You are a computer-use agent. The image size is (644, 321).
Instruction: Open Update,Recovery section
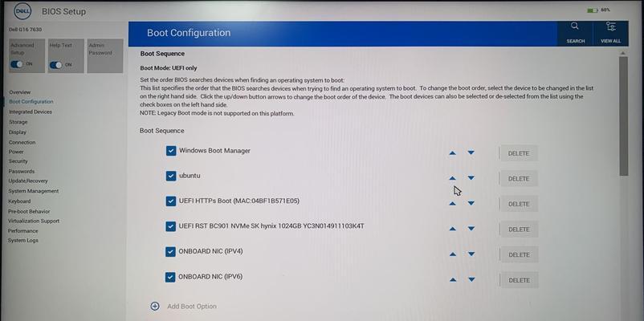[28, 181]
